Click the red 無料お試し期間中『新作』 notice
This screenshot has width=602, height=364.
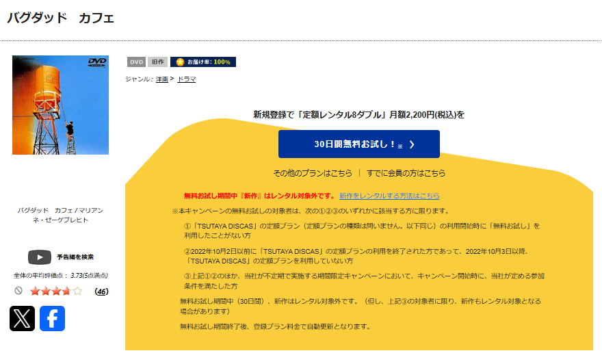(x=260, y=196)
